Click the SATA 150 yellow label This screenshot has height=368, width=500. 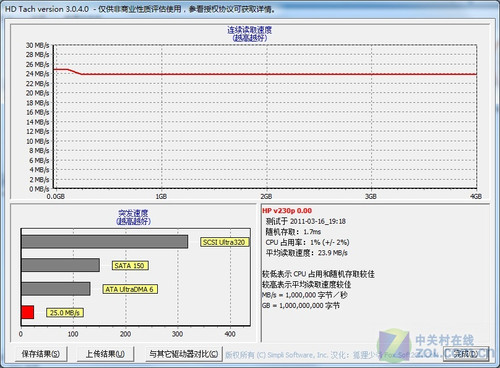click(130, 266)
